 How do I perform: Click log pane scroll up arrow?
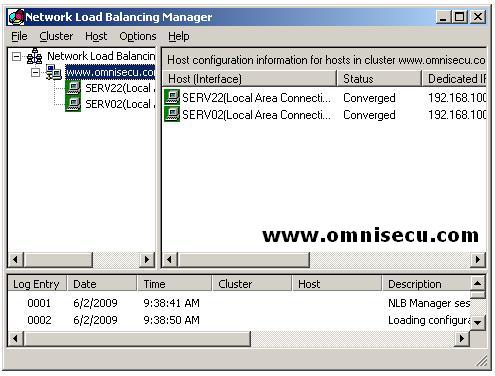pyautogui.click(x=478, y=284)
